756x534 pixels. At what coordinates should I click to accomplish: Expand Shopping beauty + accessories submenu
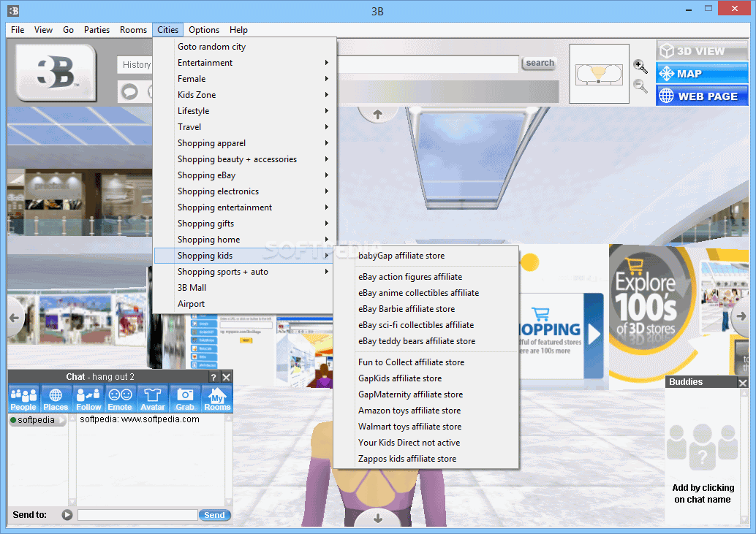[245, 159]
